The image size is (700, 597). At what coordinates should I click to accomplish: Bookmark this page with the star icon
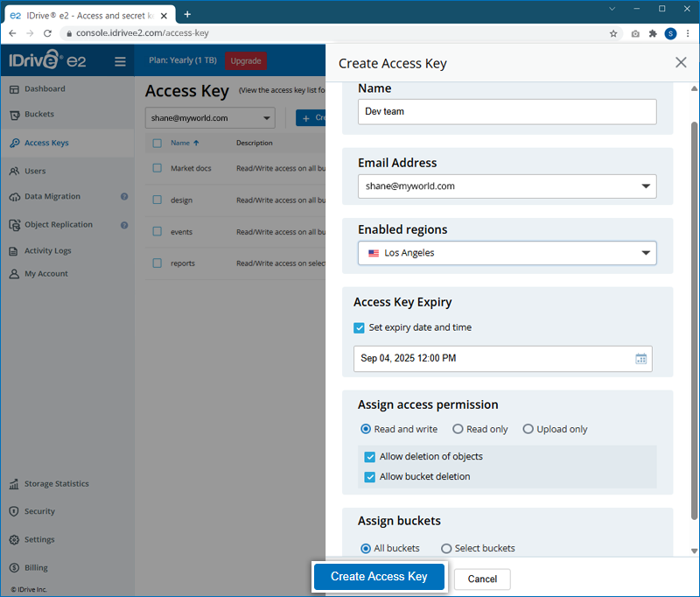613,33
